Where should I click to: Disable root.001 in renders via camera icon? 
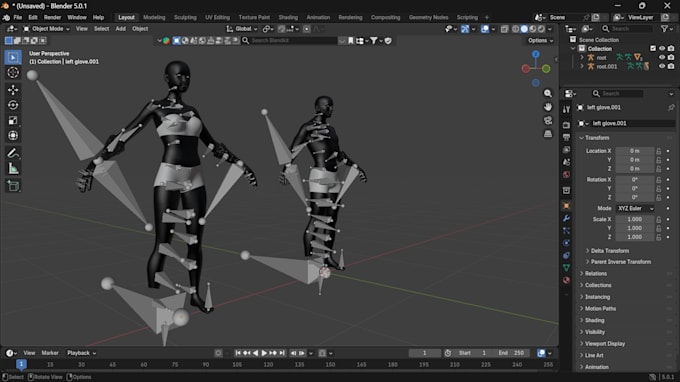tap(671, 66)
